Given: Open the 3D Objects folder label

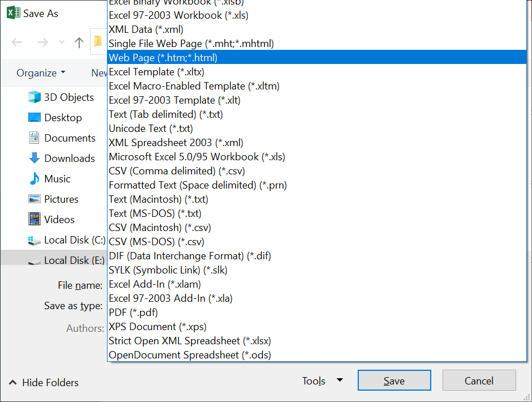Looking at the screenshot, I should [x=69, y=97].
